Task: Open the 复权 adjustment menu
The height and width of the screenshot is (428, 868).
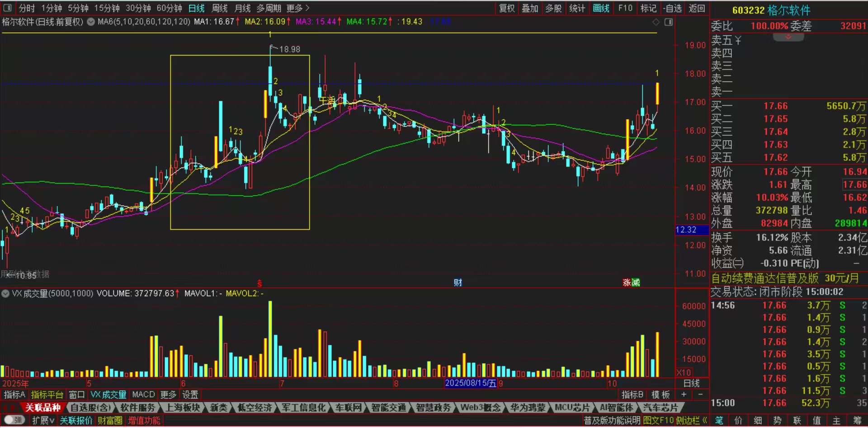Action: coord(507,8)
